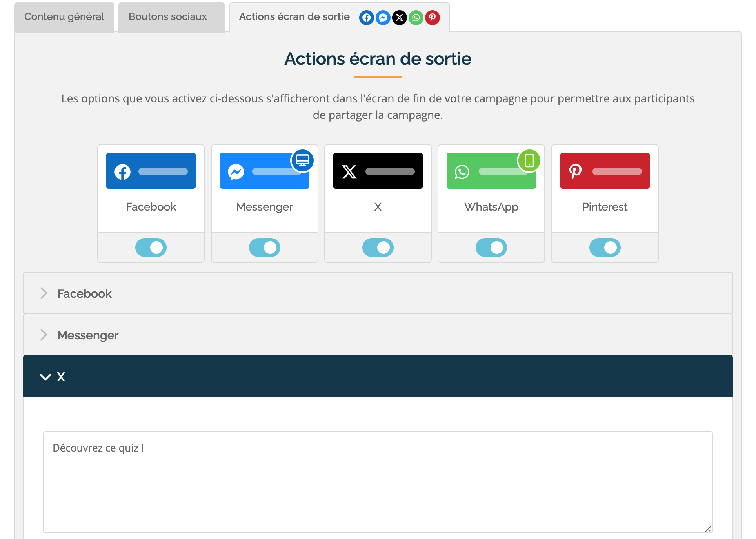This screenshot has width=756, height=539.
Task: Click the Facebook icon in the tab header
Action: click(367, 18)
